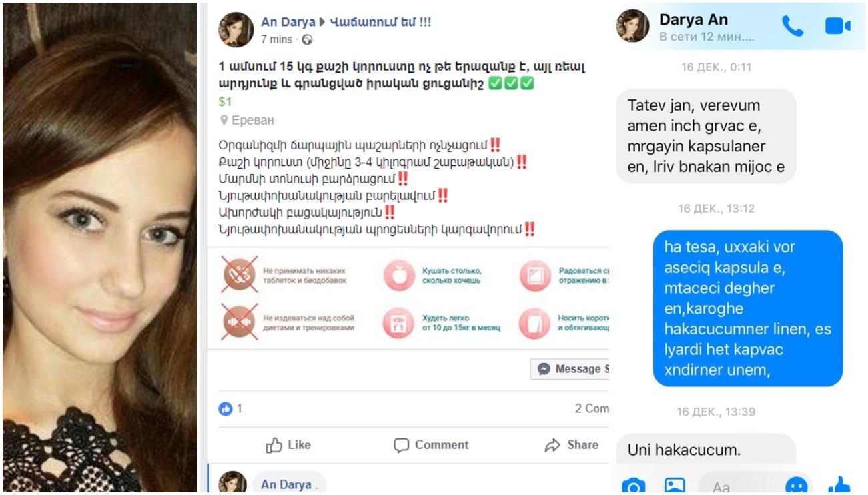Click the Aa message input field
This screenshot has width=868, height=495.
[737, 486]
